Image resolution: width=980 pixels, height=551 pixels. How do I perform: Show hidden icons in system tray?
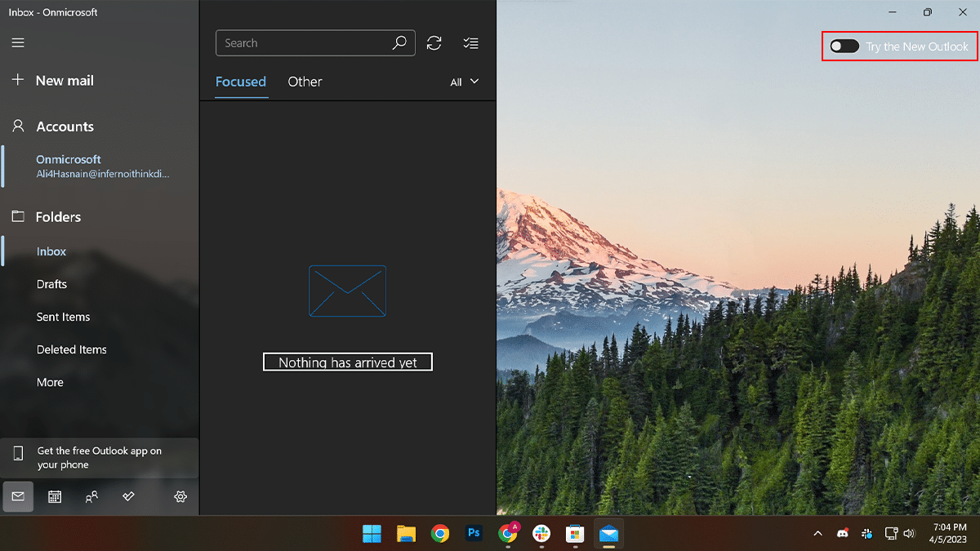point(817,534)
